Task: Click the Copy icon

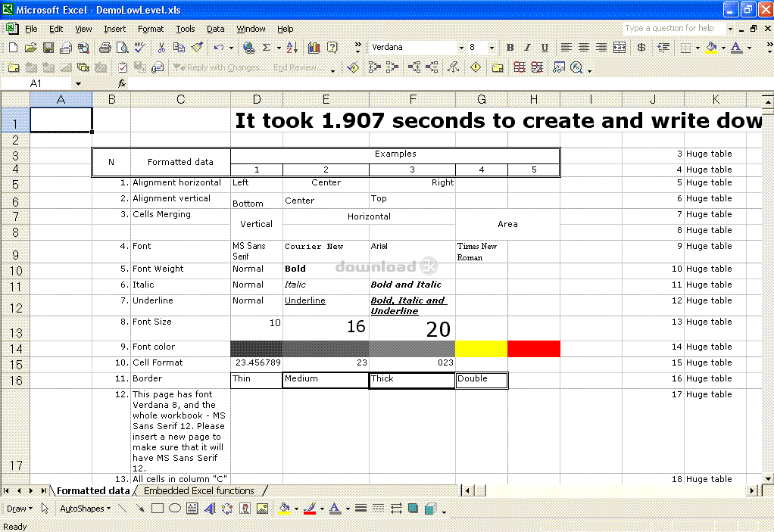Action: click(179, 48)
